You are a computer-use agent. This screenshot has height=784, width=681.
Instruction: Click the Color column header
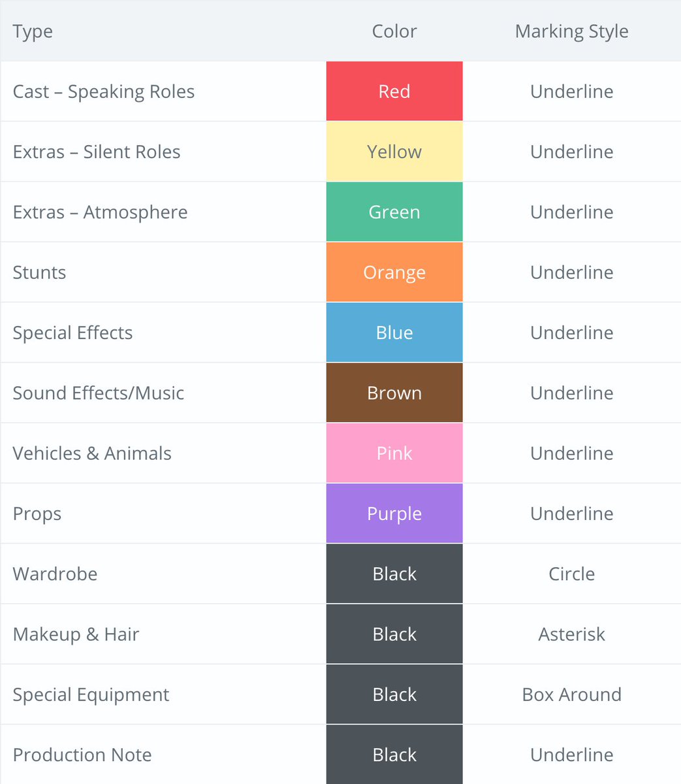394,31
